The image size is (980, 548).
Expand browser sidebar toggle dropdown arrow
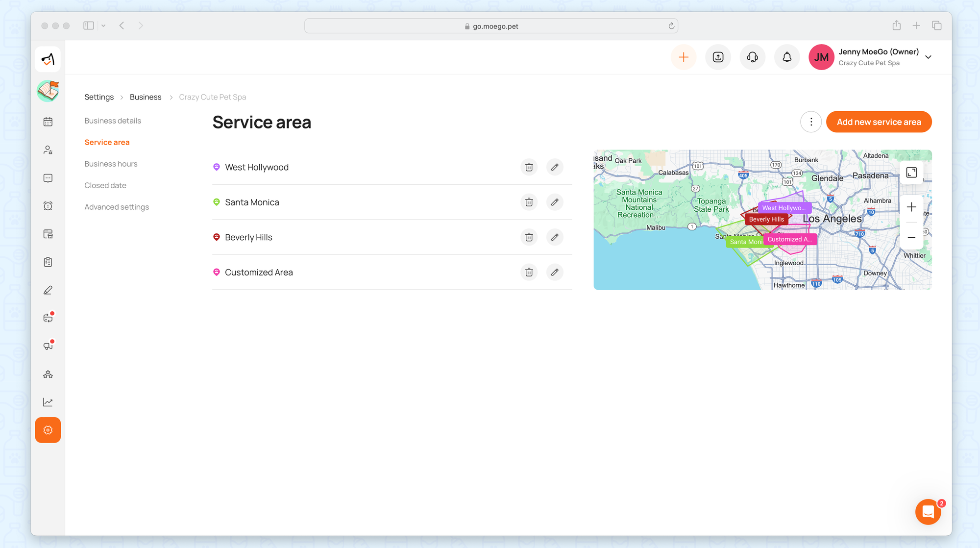tap(103, 26)
